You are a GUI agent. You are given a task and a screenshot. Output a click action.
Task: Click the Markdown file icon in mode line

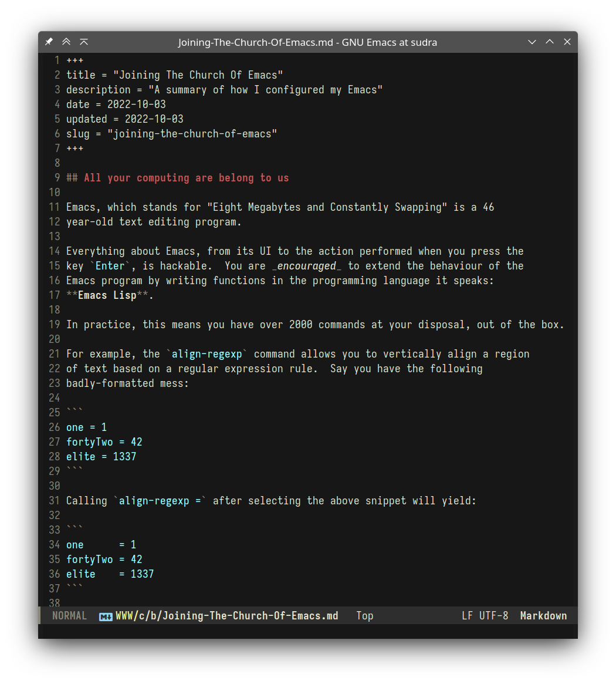point(106,617)
